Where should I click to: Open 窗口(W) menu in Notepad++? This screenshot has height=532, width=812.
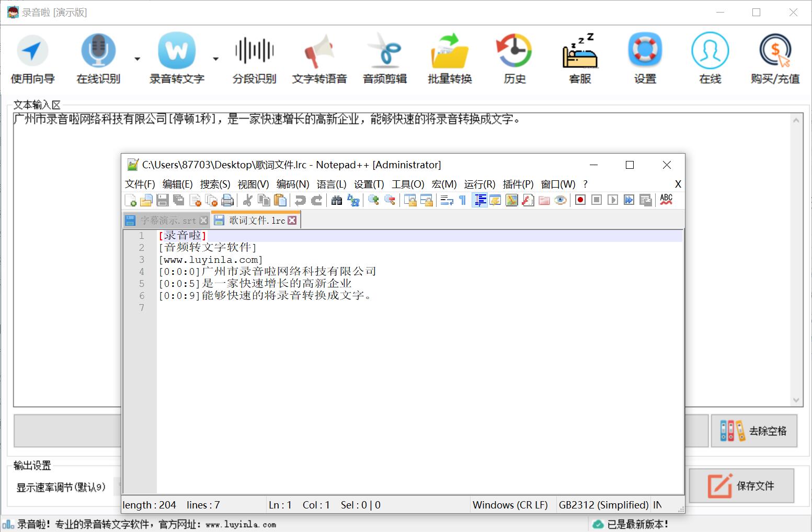coord(558,184)
